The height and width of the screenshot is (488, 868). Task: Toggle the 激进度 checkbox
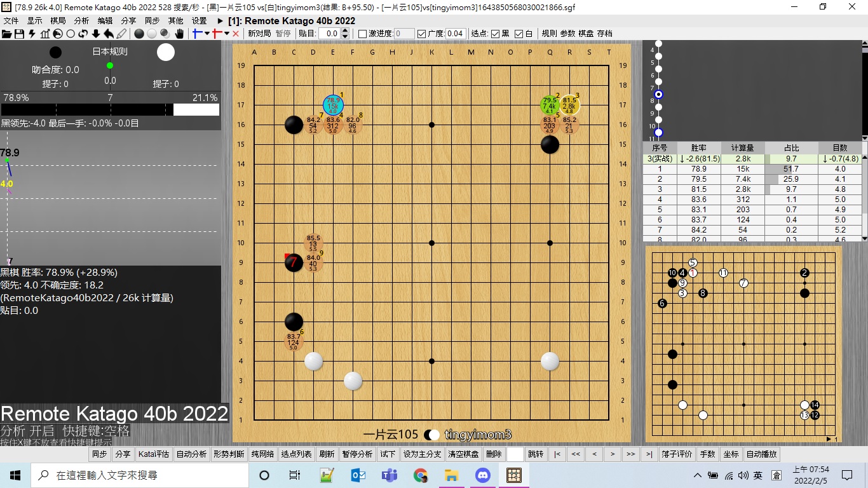click(362, 33)
